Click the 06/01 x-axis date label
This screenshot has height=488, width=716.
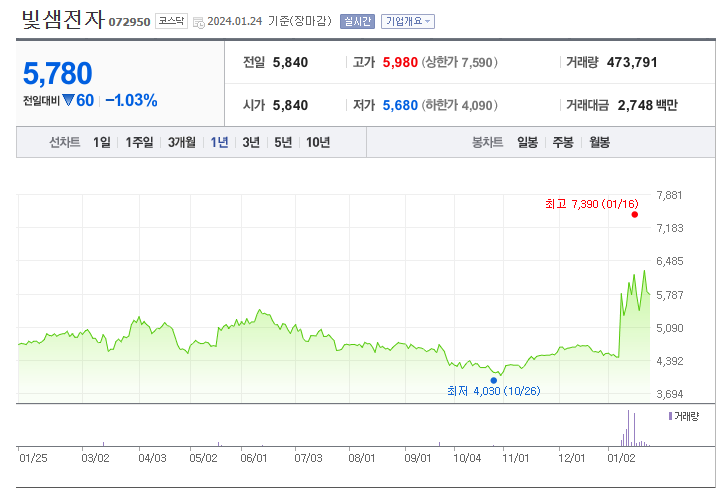(253, 458)
